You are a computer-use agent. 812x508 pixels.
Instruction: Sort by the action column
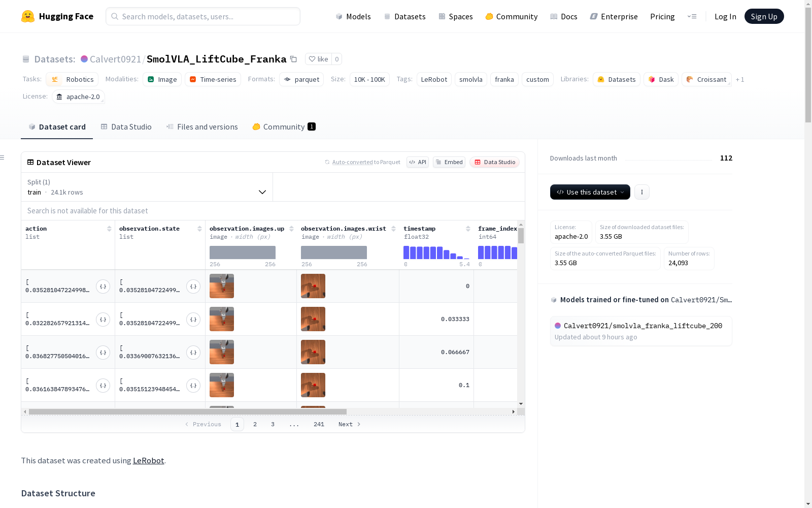109,229
